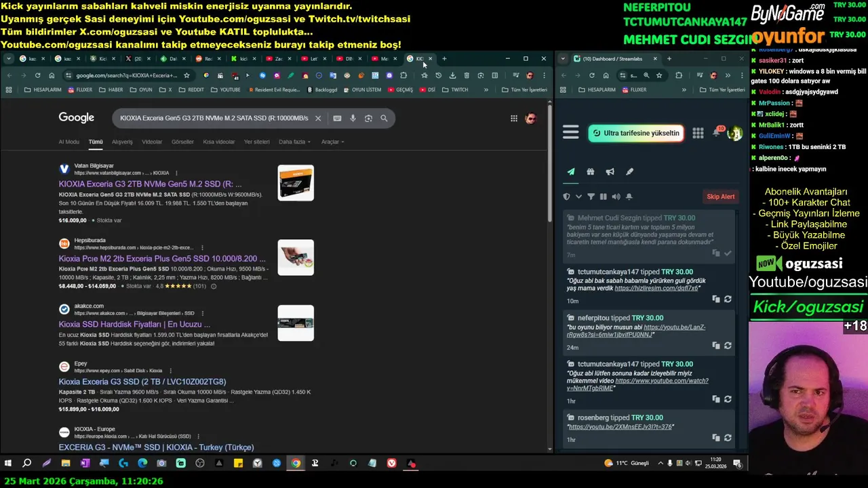
Task: Show hidden bookmarks in Streamlabs window
Action: click(x=684, y=89)
